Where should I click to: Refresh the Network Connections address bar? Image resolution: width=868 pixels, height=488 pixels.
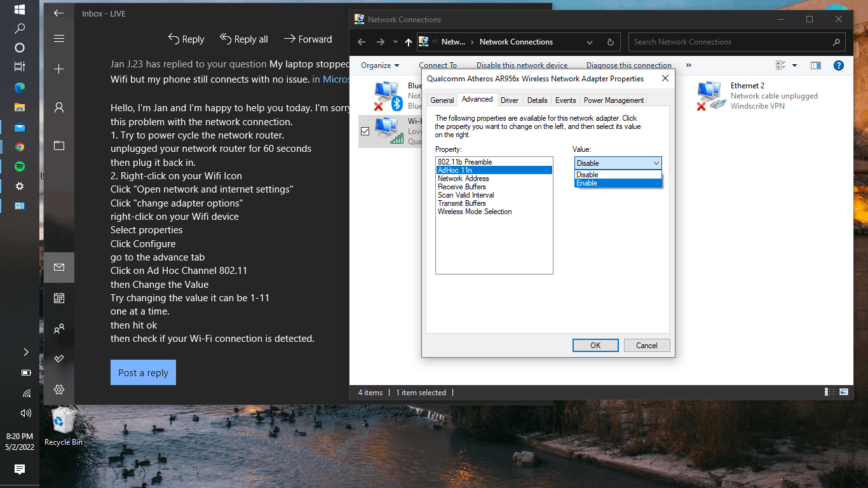[610, 43]
